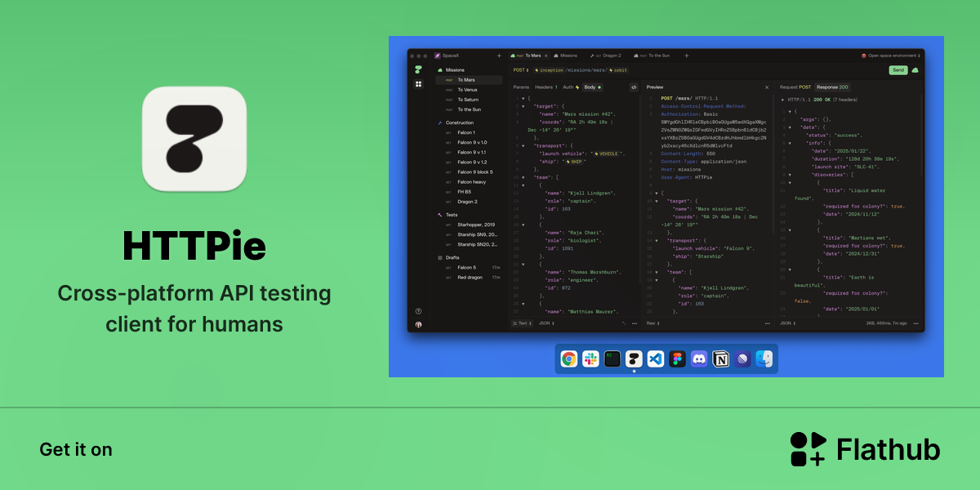
Task: Click the large HTTPie app icon on the banner
Action: click(194, 139)
